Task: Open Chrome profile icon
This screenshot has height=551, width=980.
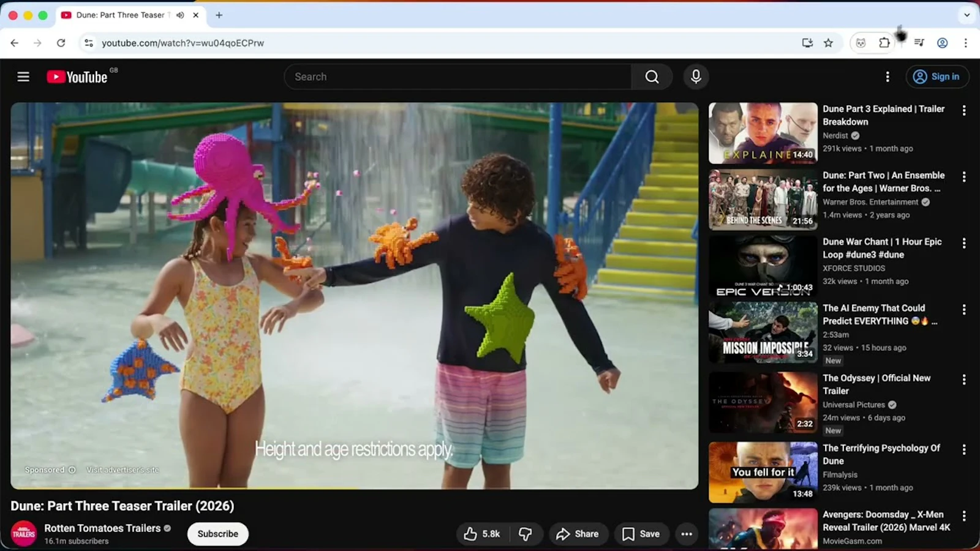Action: (943, 43)
